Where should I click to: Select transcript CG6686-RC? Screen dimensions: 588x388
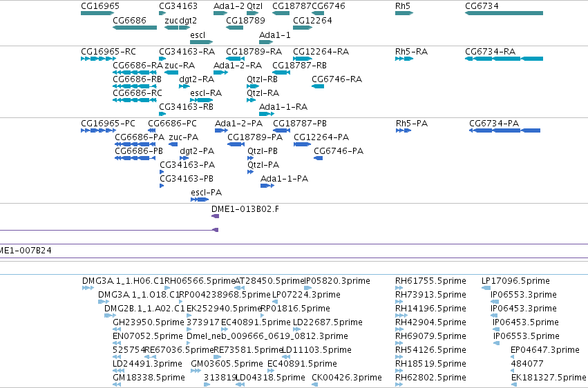coord(135,100)
